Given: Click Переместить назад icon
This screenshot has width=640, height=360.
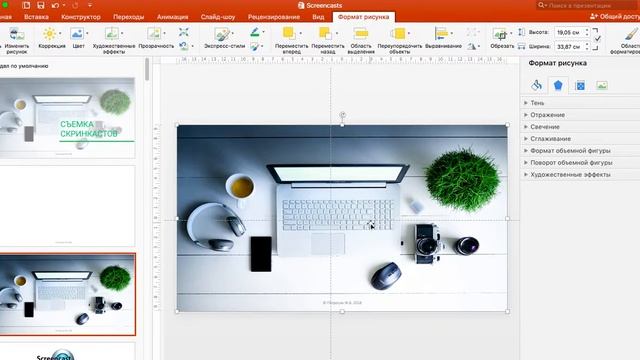Looking at the screenshot, I should (x=325, y=33).
